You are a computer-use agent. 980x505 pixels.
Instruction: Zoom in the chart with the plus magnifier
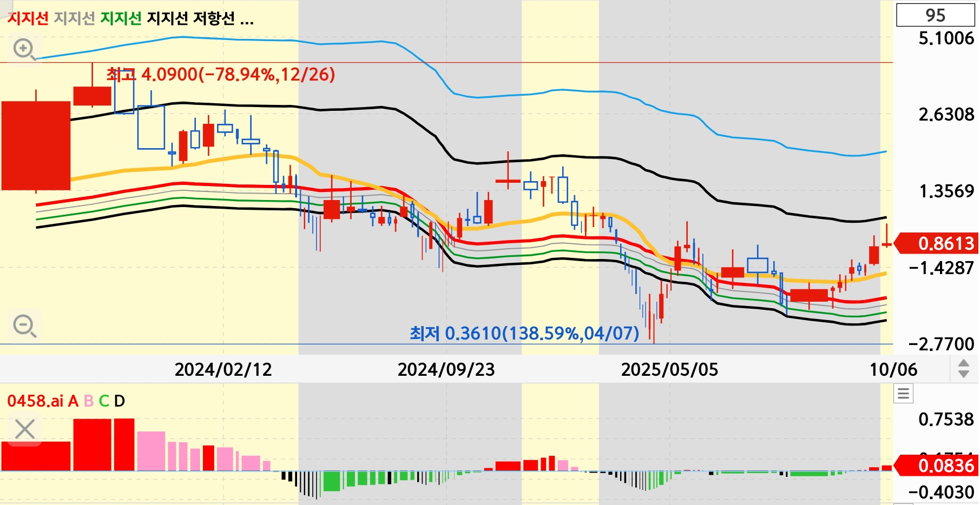click(x=24, y=49)
